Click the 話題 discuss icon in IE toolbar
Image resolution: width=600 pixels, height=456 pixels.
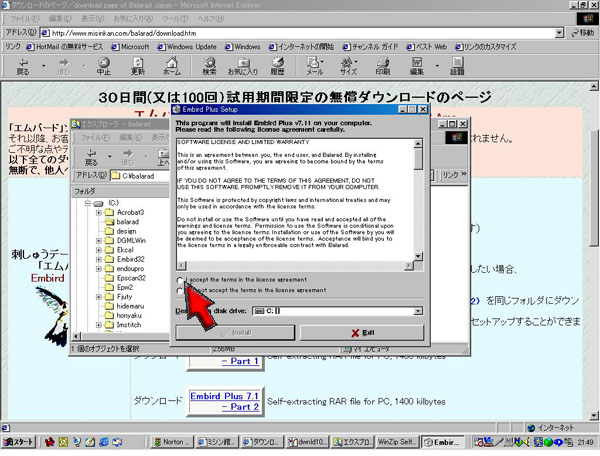457,66
